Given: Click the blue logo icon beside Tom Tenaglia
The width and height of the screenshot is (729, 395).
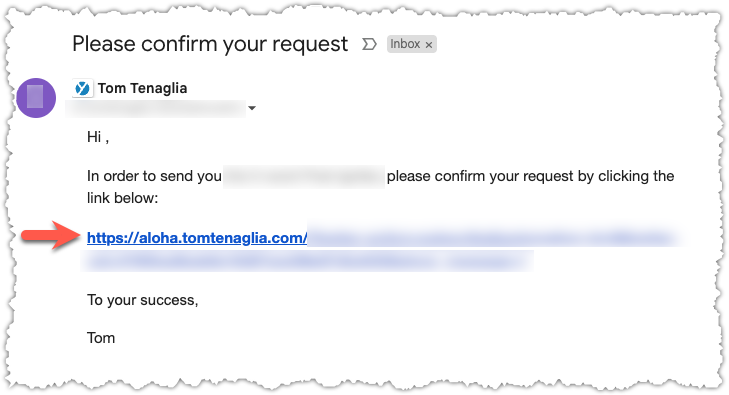Looking at the screenshot, I should point(82,88).
